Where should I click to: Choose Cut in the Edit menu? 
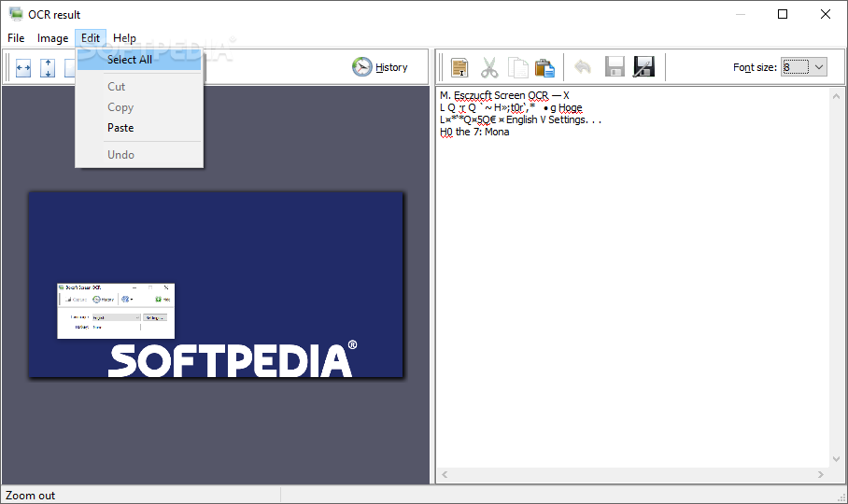click(139, 87)
